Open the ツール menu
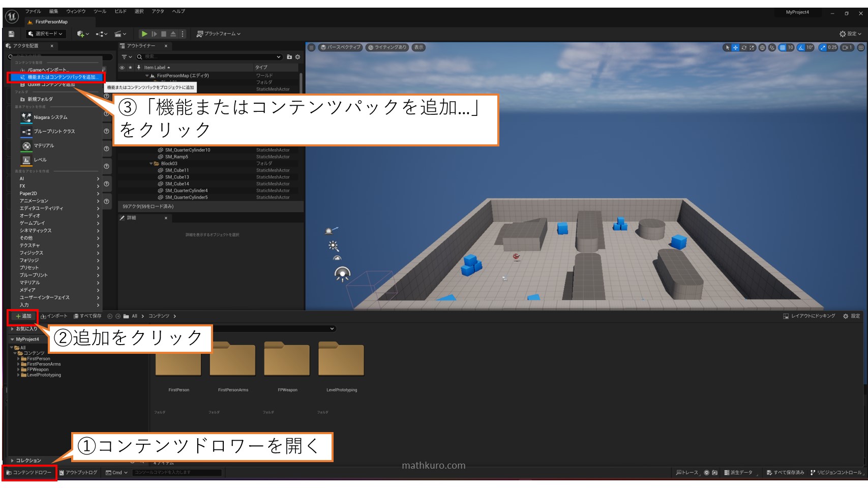Screen dimensions: 868x488 [x=100, y=11]
